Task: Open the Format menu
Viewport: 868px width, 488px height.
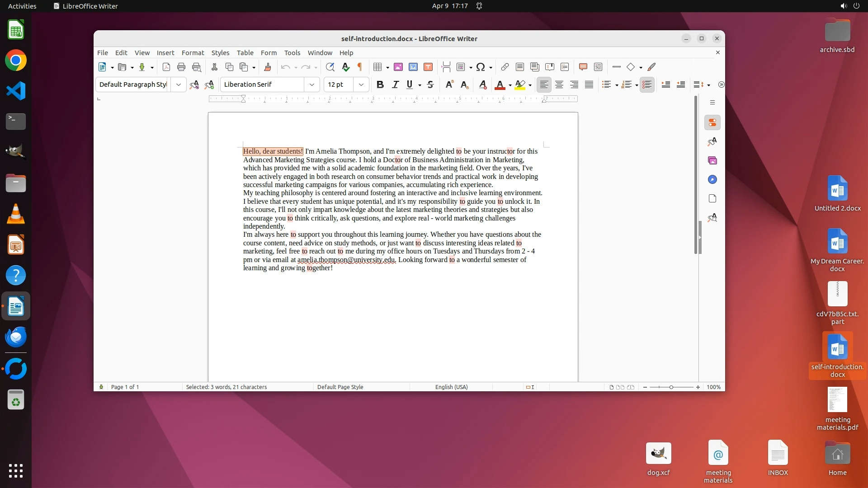Action: 193,53
